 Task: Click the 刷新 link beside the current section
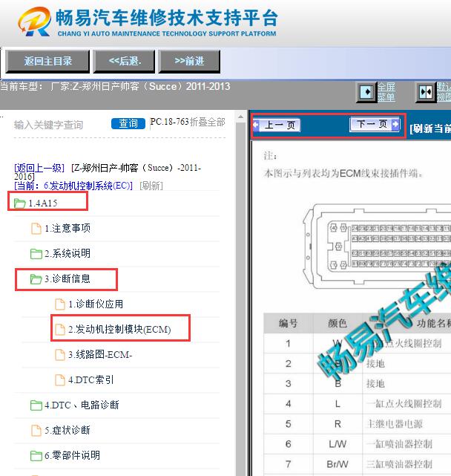click(151, 186)
